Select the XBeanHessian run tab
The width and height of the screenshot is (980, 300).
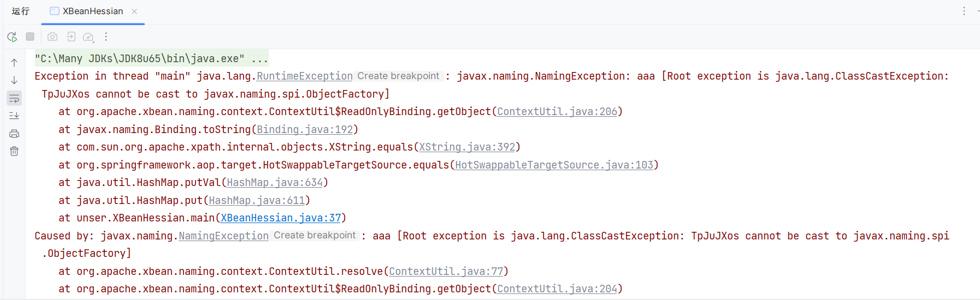coord(92,11)
